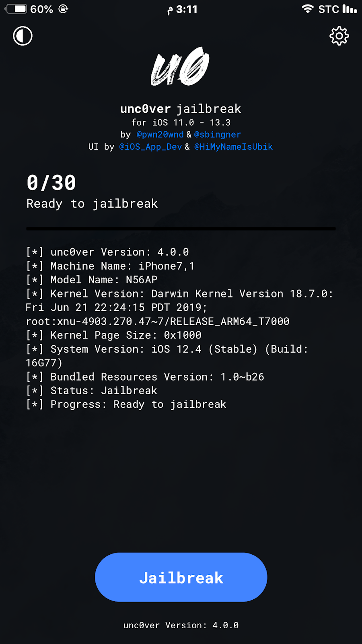
Task: Open the @pwn20wnd profile link
Action: pyautogui.click(x=160, y=134)
